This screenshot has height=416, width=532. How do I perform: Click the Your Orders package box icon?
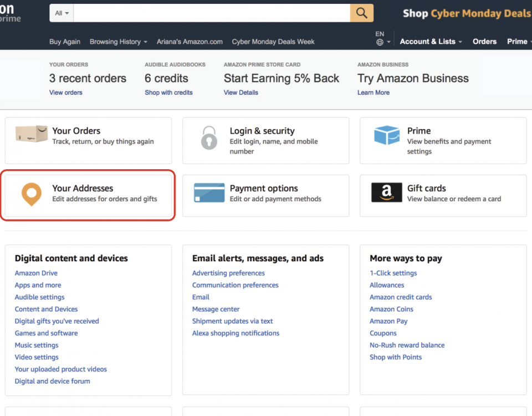(32, 134)
